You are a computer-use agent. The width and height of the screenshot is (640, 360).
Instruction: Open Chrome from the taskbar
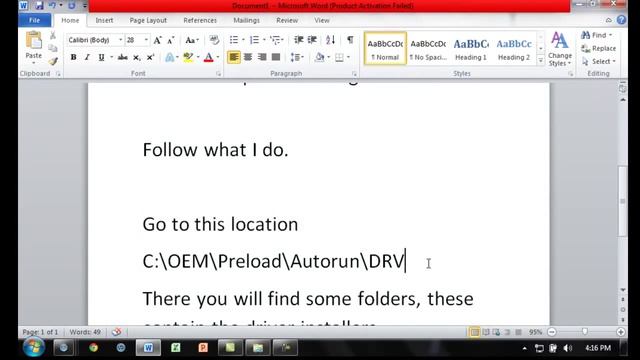pyautogui.click(x=93, y=348)
